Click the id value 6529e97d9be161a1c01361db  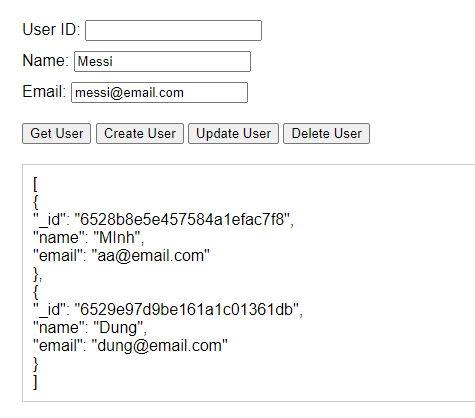(x=187, y=310)
